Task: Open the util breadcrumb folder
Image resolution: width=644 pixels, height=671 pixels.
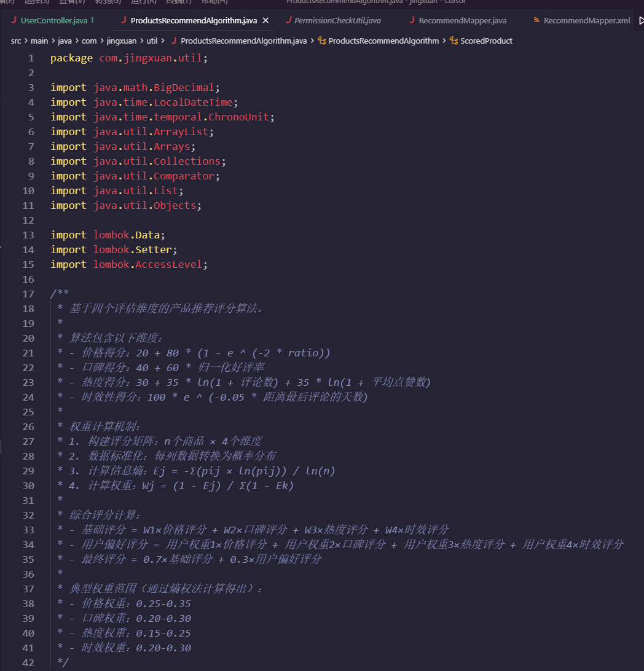Action: [152, 41]
